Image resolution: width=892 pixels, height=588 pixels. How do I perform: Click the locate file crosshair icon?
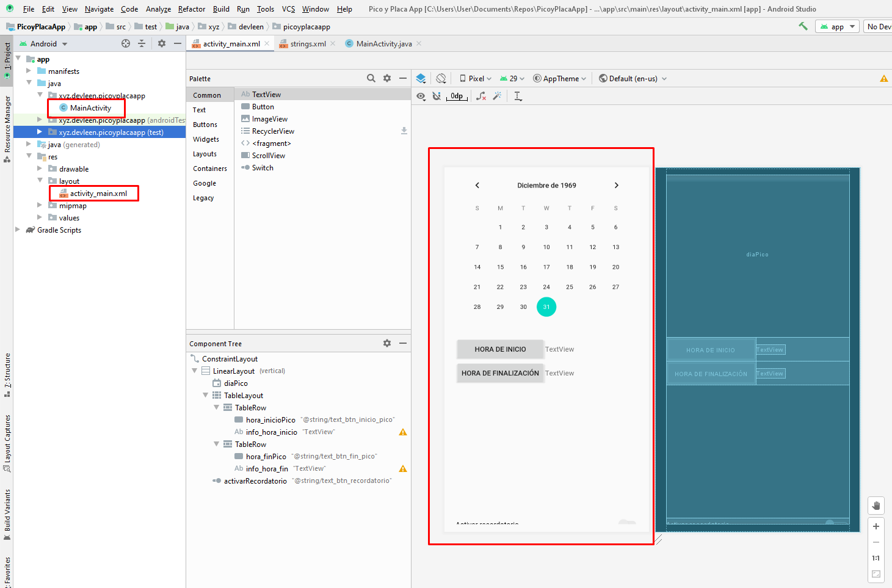(125, 43)
